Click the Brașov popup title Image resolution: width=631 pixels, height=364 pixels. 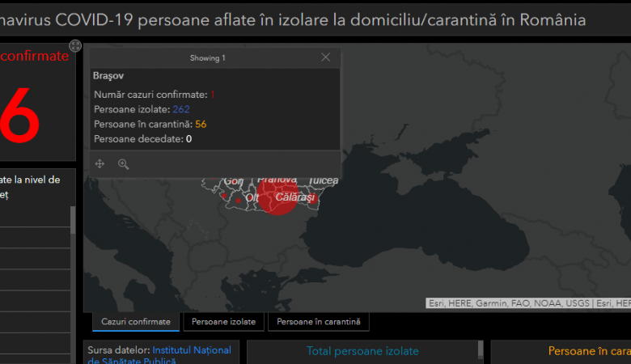pyautogui.click(x=108, y=75)
